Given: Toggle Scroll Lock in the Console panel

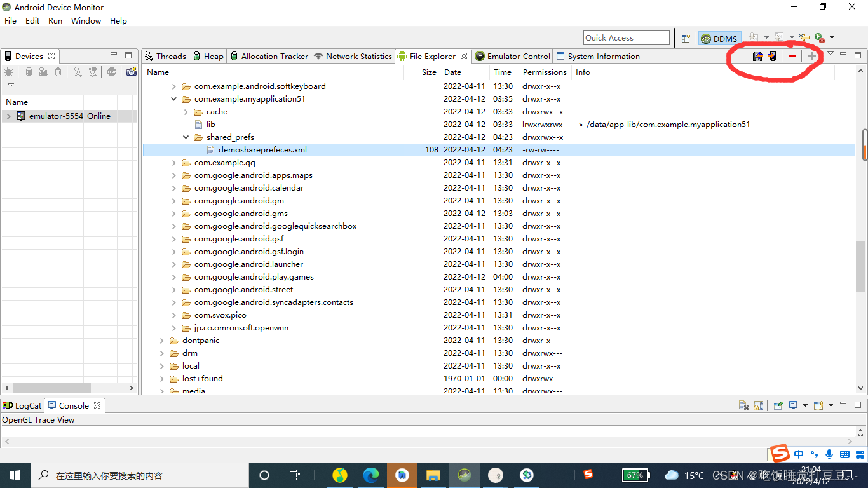Looking at the screenshot, I should click(759, 404).
